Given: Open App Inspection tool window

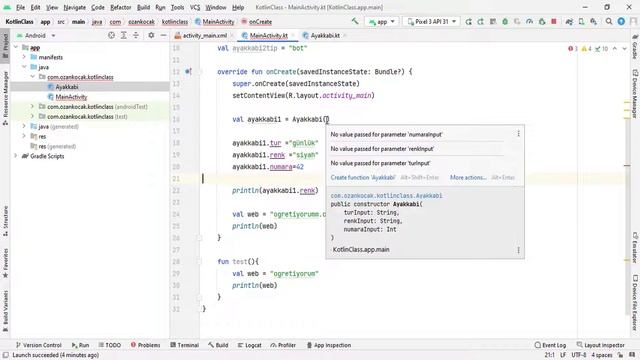Looking at the screenshot, I should (x=329, y=345).
